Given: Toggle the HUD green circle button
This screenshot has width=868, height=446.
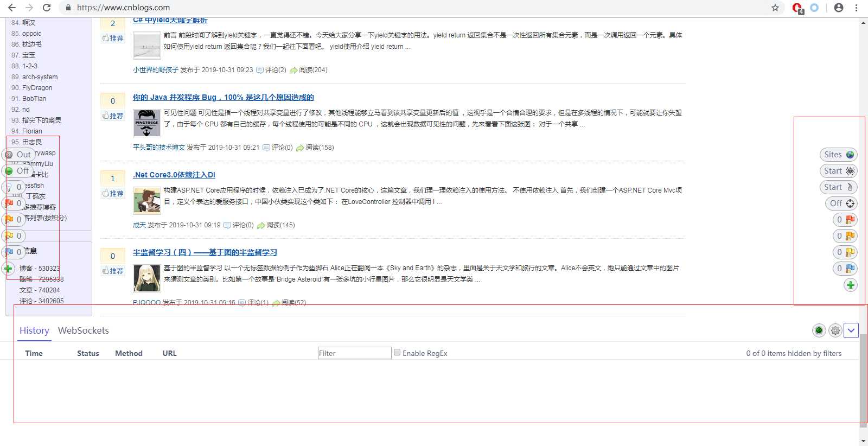Looking at the screenshot, I should 819,330.
